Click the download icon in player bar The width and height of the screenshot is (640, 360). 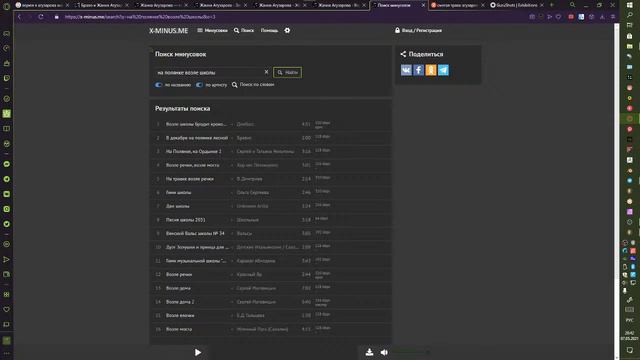click(x=369, y=352)
